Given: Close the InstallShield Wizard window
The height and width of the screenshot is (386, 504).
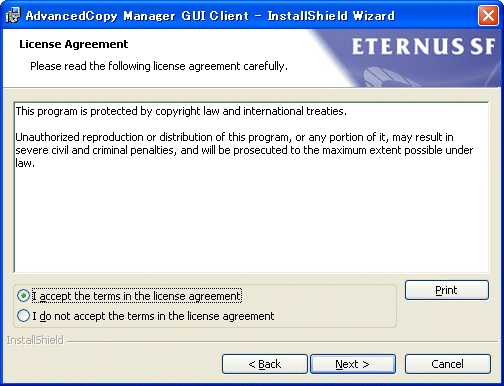Looking at the screenshot, I should pyautogui.click(x=488, y=15).
